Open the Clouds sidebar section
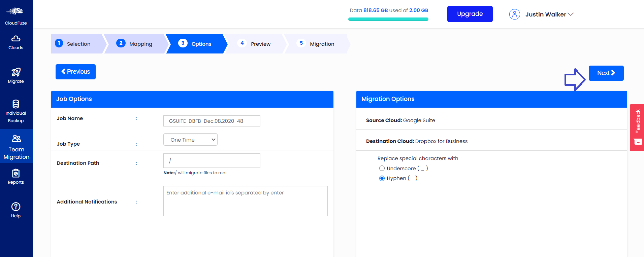 (x=16, y=43)
